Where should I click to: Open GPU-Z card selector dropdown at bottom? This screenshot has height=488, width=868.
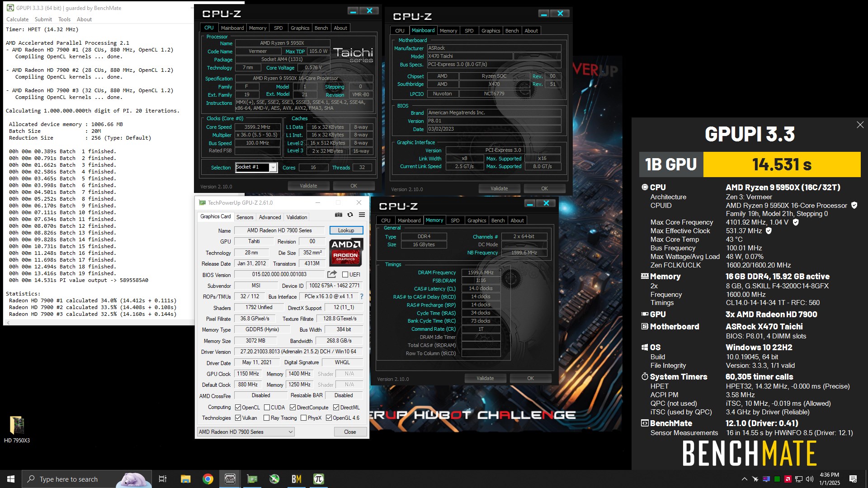[x=246, y=432]
